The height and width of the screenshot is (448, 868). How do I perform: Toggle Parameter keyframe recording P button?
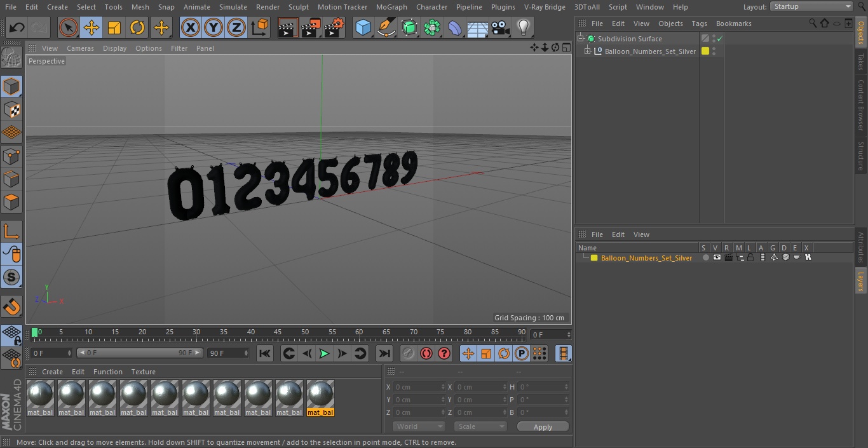click(522, 353)
